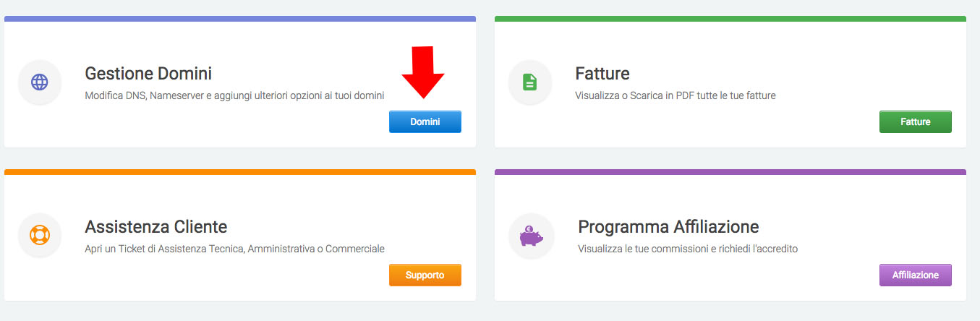The height and width of the screenshot is (321, 980).
Task: Click the purple bar atop the Programma Affiliazione card
Action: tap(730, 172)
